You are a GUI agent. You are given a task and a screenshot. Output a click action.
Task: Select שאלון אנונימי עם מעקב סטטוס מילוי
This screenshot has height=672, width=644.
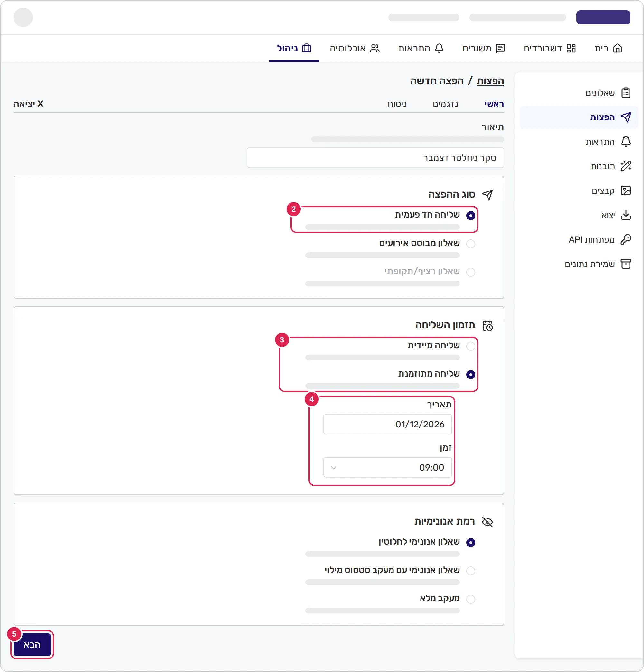470,571
